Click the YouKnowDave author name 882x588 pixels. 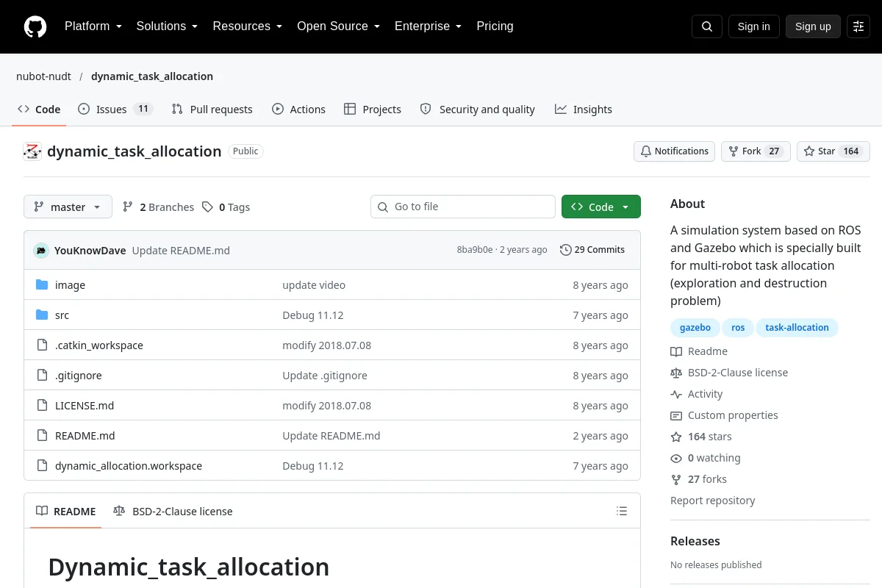pos(90,250)
